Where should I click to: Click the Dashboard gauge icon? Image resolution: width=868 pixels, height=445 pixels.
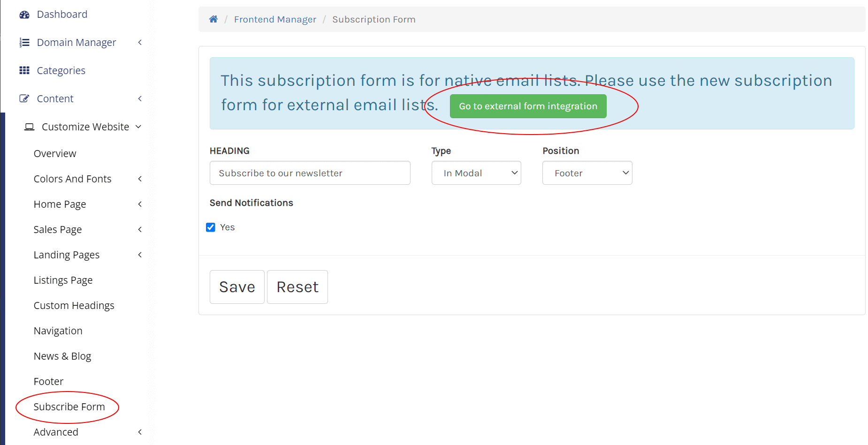point(24,15)
